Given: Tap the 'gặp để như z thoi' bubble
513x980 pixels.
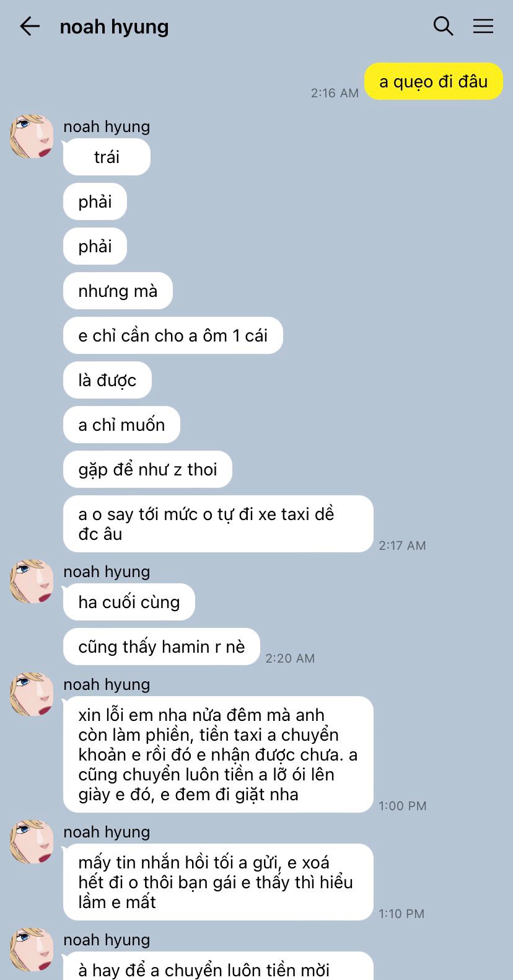Looking at the screenshot, I should click(x=147, y=469).
